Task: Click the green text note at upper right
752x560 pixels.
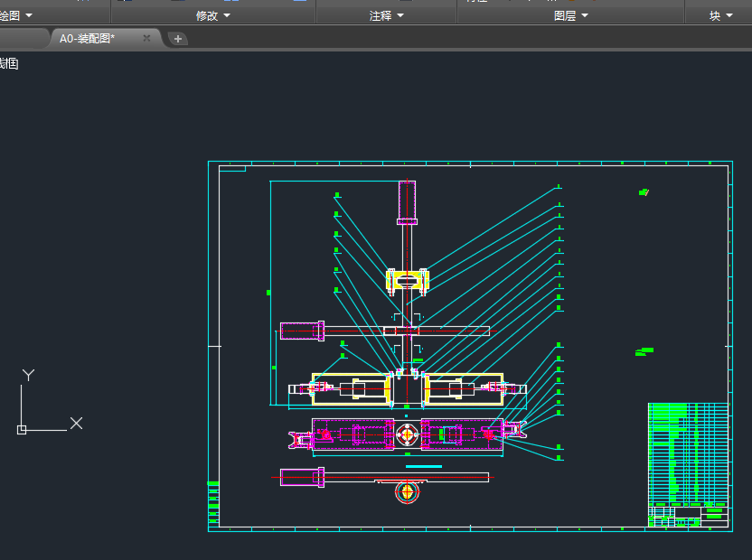Action: pyautogui.click(x=644, y=191)
